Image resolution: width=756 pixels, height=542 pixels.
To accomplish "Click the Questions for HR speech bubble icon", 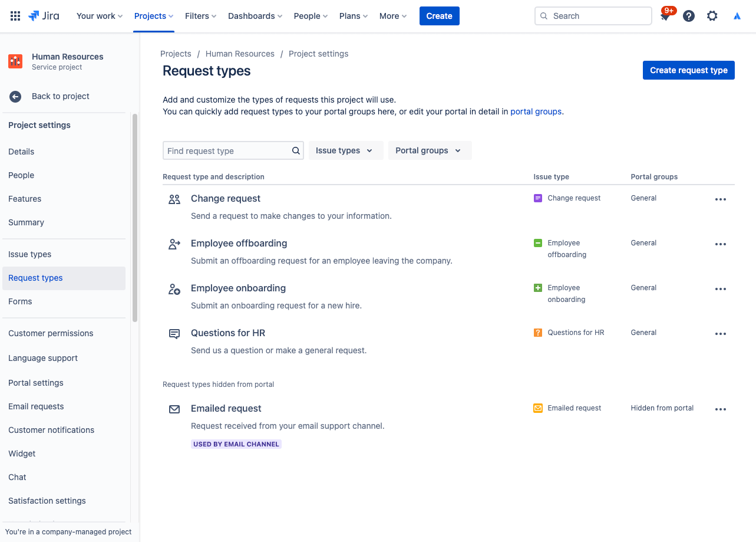I will click(x=174, y=333).
